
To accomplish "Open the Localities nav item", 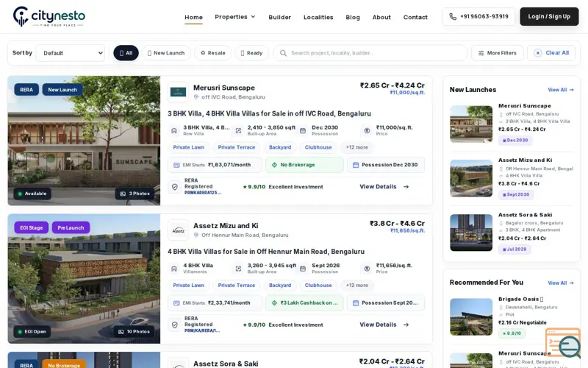I will click(x=318, y=17).
